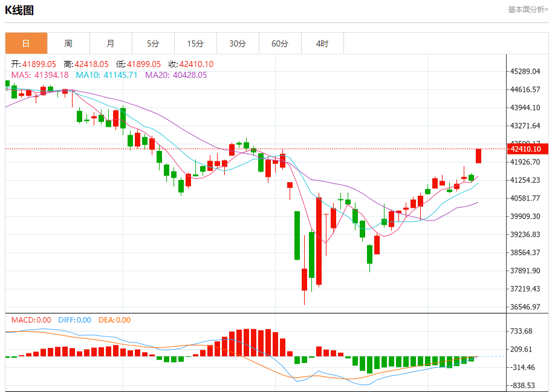Click the 45289.04 price axis label
The image size is (555, 392).
[525, 71]
